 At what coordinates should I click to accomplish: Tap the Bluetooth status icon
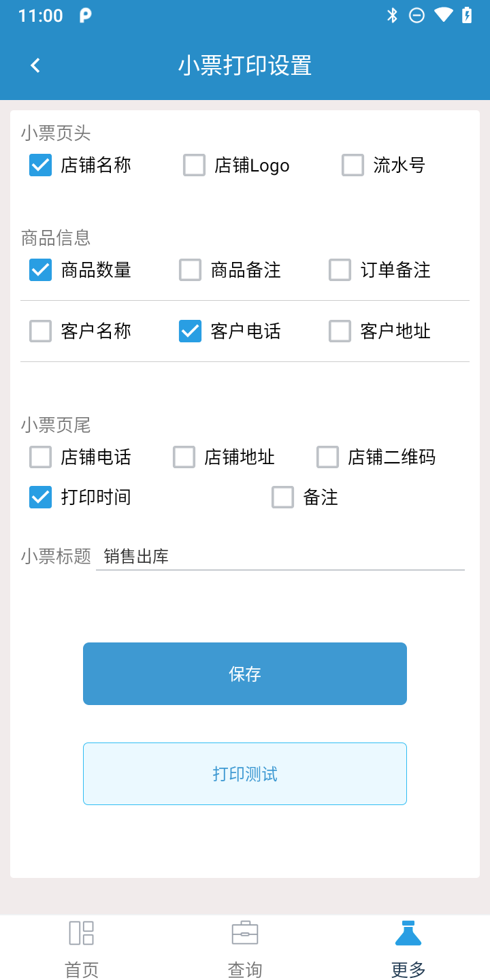tap(392, 15)
